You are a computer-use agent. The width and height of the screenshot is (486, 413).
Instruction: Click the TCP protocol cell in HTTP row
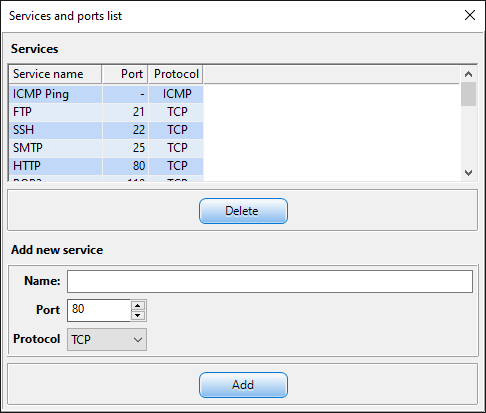coord(176,166)
